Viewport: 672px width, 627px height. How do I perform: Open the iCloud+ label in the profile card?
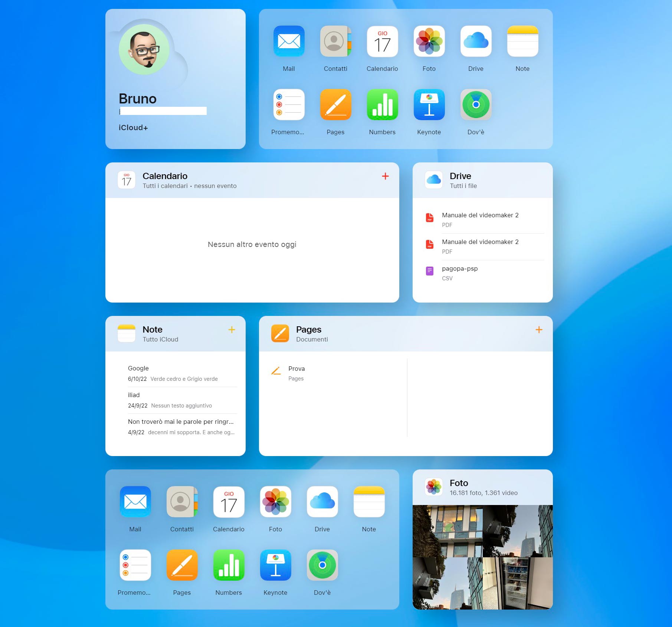133,128
